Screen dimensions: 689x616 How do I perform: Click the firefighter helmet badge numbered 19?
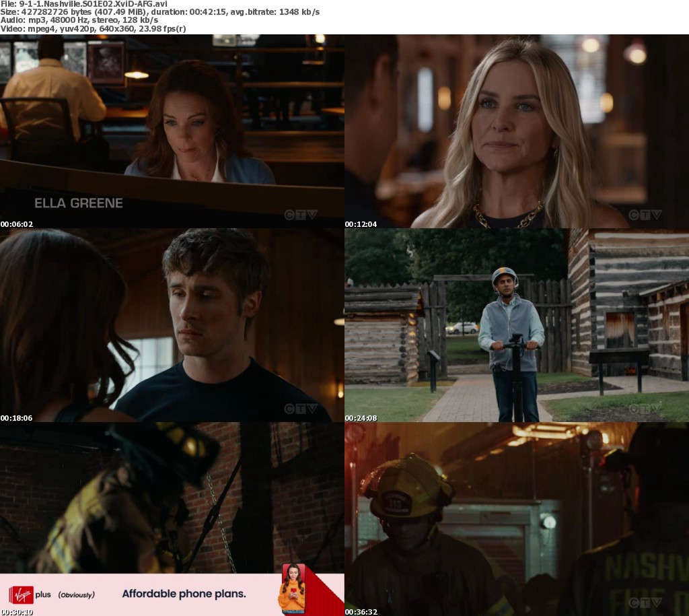[396, 504]
